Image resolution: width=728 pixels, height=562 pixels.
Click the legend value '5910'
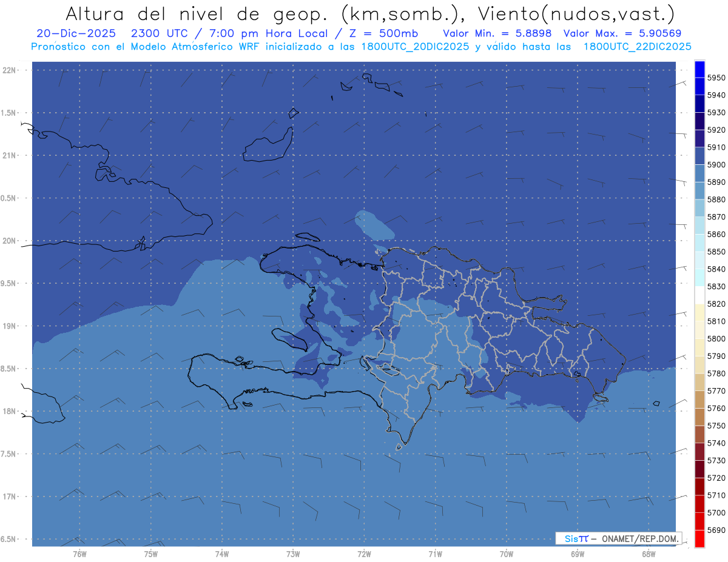[716, 147]
